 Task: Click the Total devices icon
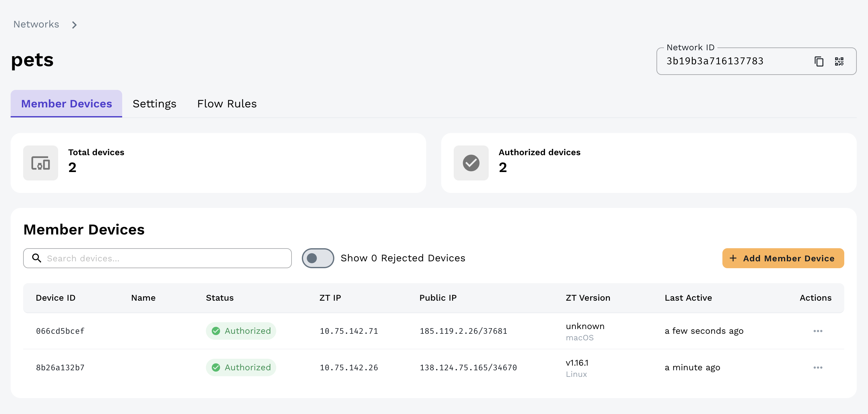pos(40,163)
